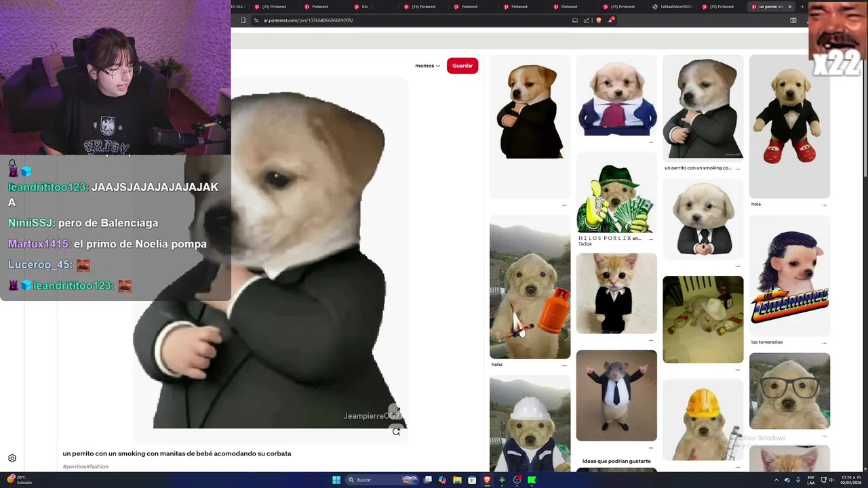This screenshot has width=868, height=488.
Task: Open a new browser tab with plus
Action: (802, 7)
